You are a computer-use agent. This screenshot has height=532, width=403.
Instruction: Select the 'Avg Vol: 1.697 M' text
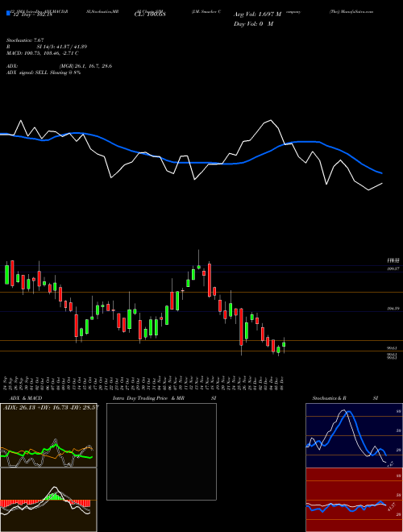[x=257, y=15]
